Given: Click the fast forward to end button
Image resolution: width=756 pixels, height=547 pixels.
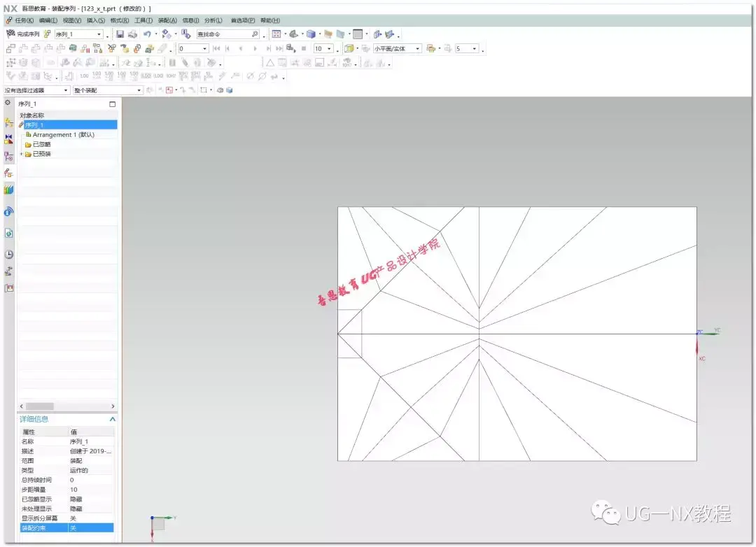Looking at the screenshot, I should (x=279, y=48).
